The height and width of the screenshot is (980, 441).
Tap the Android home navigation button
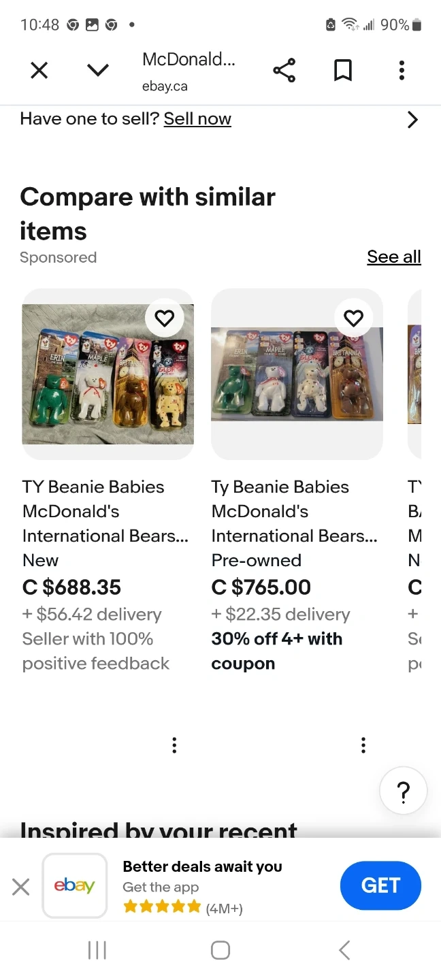click(x=220, y=950)
